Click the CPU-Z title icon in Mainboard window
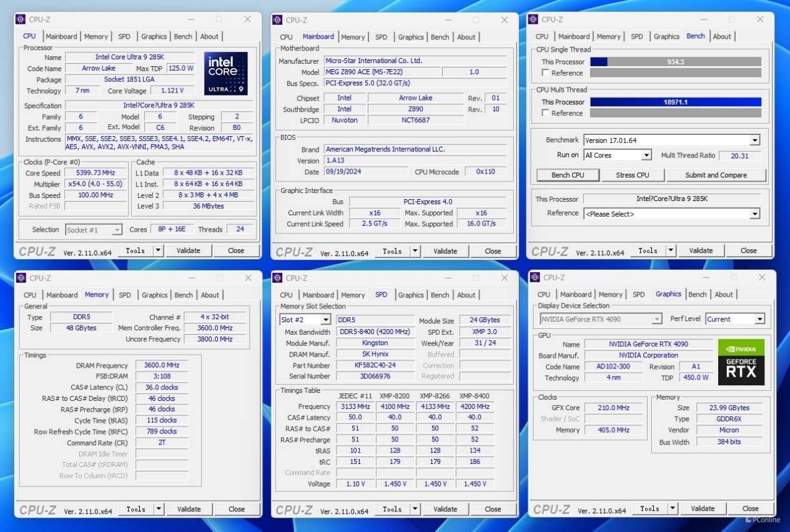This screenshot has width=790, height=532. pyautogui.click(x=277, y=20)
